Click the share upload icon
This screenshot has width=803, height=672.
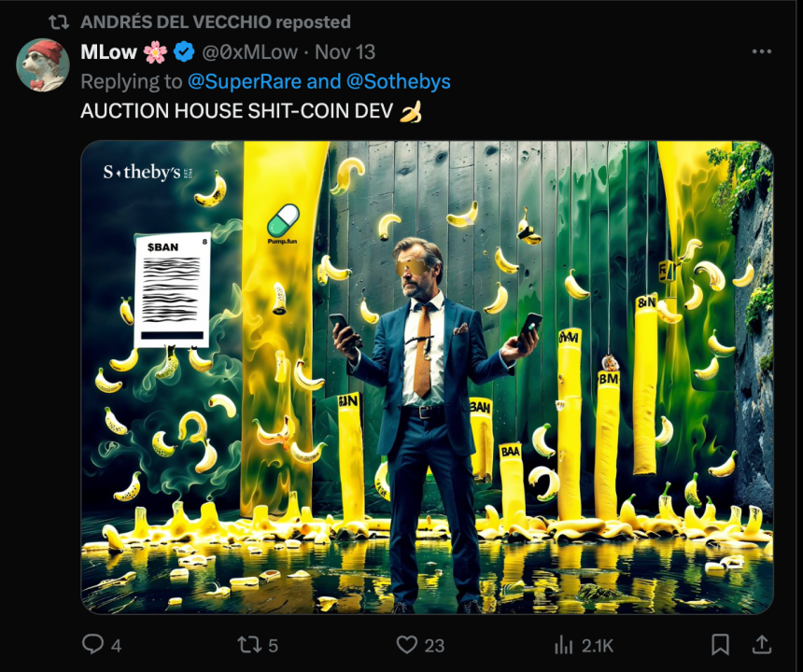(x=762, y=644)
